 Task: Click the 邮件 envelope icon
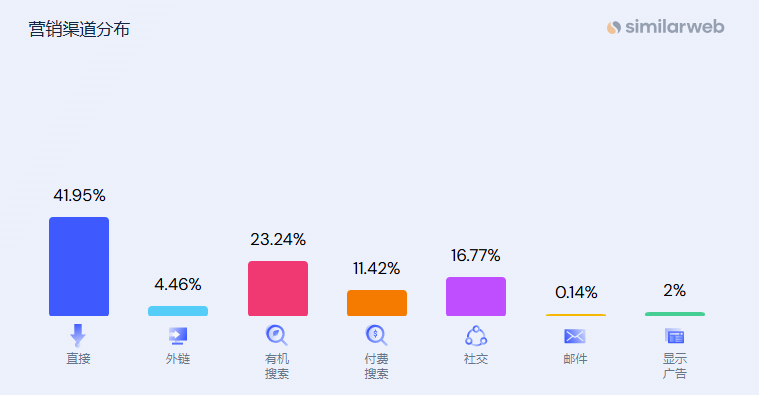575,336
